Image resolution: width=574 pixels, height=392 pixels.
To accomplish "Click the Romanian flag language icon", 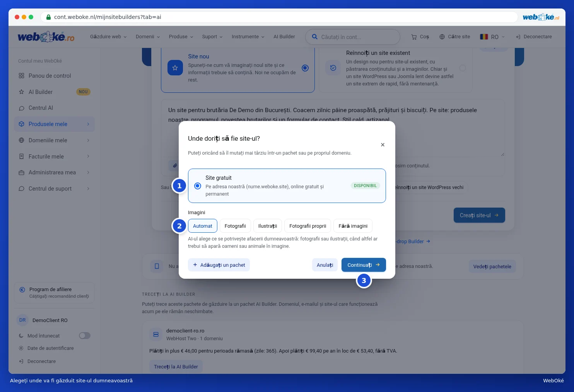I will (484, 37).
